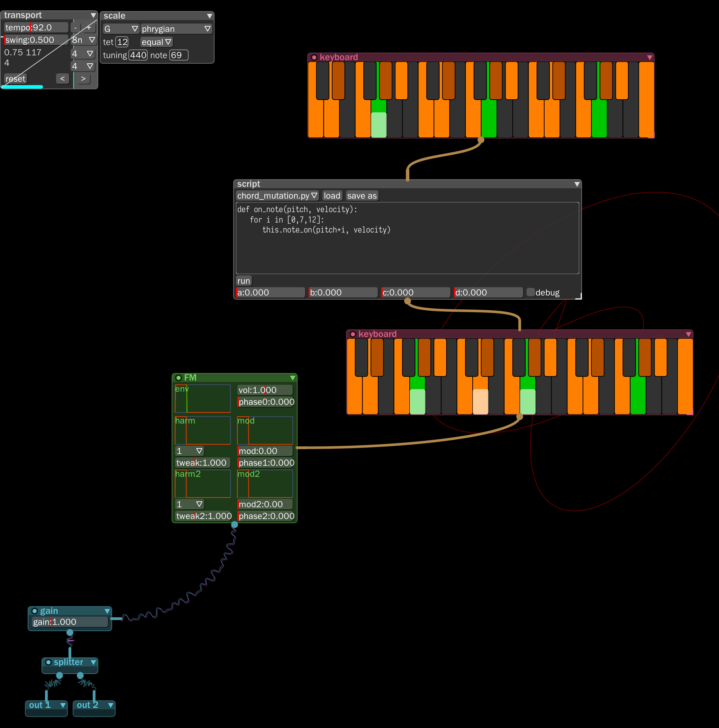Viewport: 719px width, 728px height.
Task: Open the phrygian scale mode dropdown
Action: (176, 29)
